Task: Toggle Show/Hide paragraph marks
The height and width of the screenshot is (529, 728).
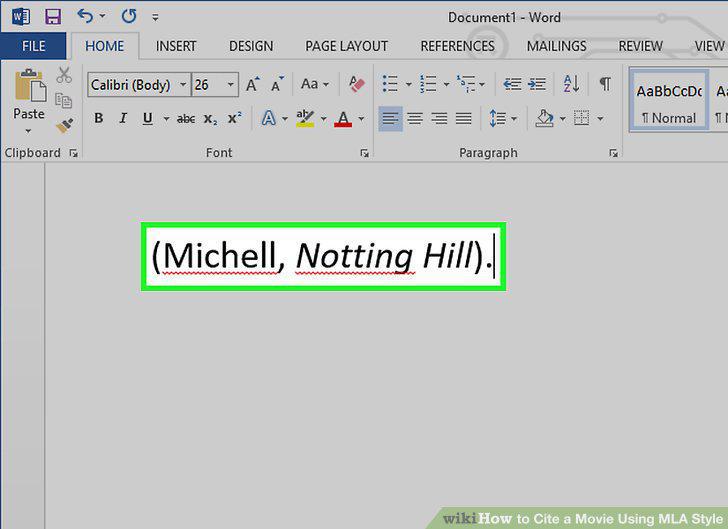Action: [605, 84]
